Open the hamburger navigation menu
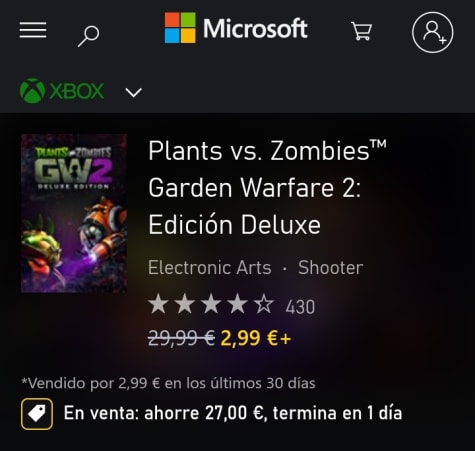Screen dimensions: 475x451 pyautogui.click(x=33, y=30)
